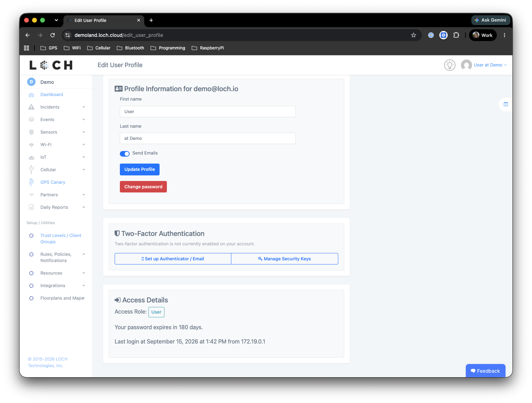Open the RaspberryPi bookmarks folder
532x403 pixels.
(x=208, y=48)
